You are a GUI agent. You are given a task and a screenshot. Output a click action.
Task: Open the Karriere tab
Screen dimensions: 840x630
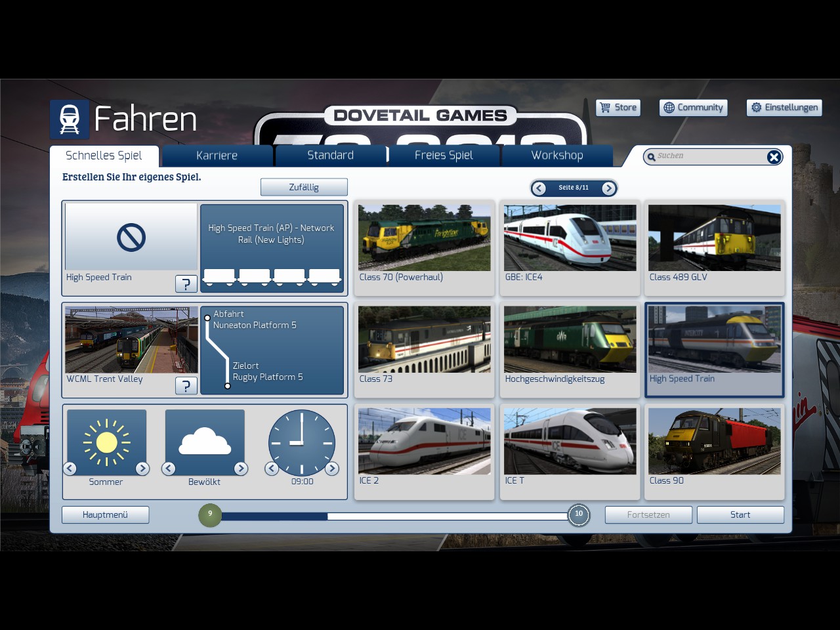217,156
